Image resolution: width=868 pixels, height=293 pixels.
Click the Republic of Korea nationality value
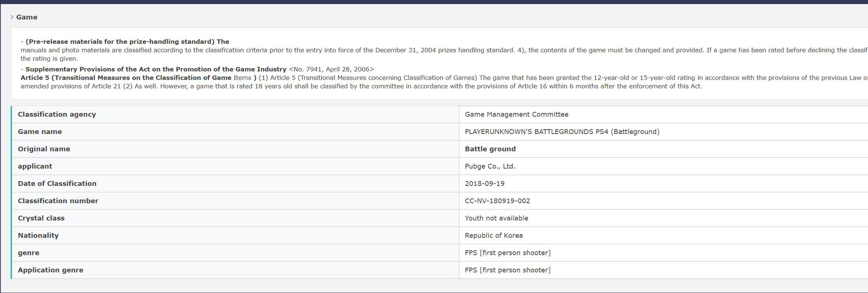pyautogui.click(x=493, y=236)
